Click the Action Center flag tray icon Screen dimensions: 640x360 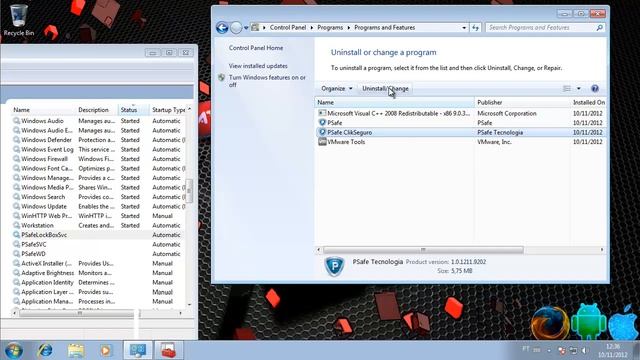562,350
